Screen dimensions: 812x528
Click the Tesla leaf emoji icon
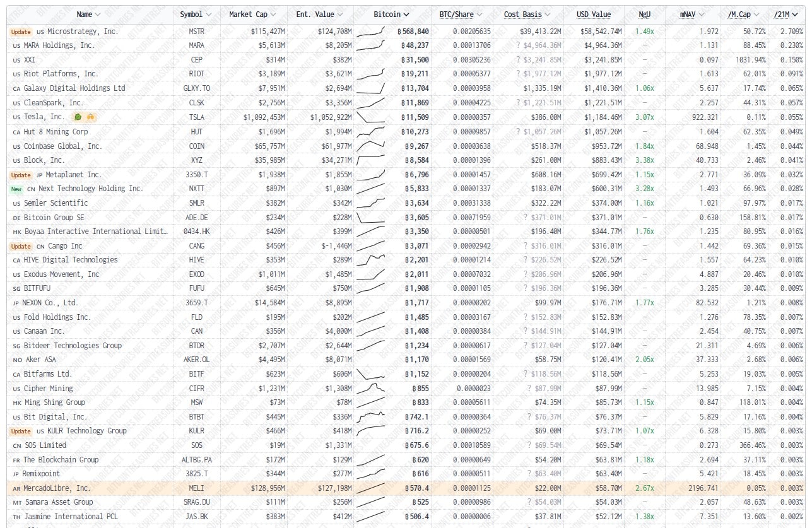78,117
